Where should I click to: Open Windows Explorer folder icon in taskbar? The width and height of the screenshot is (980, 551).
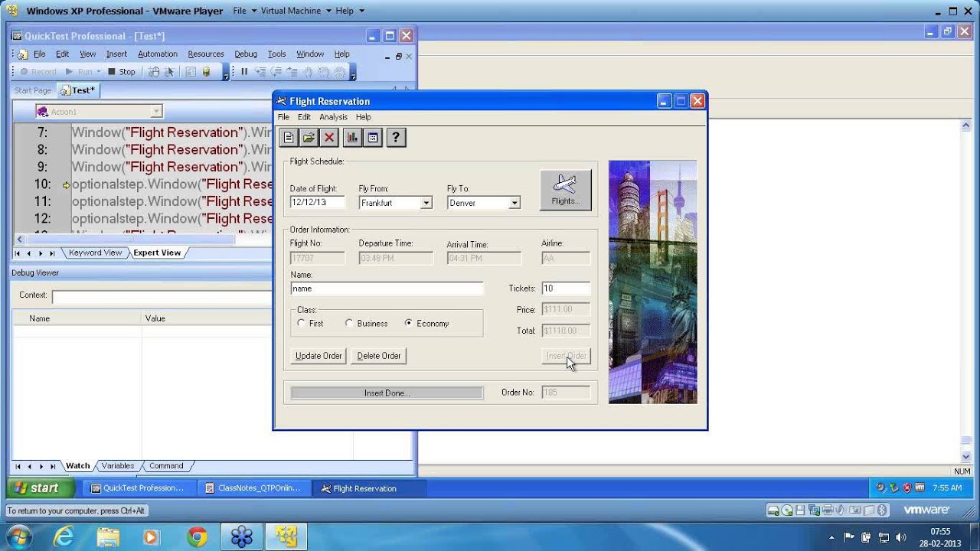108,537
